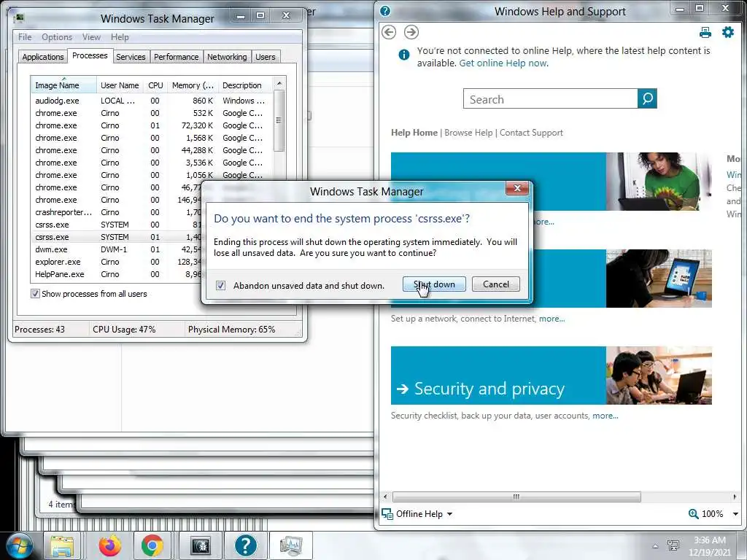Select the audiodg.exe process row
This screenshot has width=747, height=560.
[152, 101]
